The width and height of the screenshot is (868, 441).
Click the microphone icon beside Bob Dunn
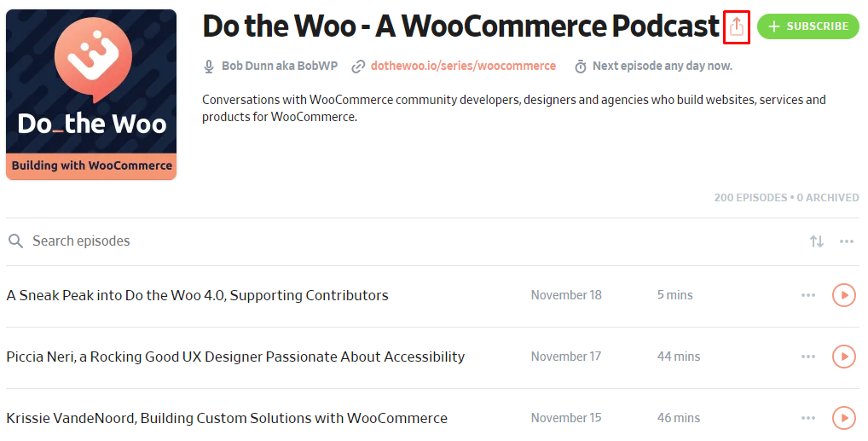coord(209,66)
